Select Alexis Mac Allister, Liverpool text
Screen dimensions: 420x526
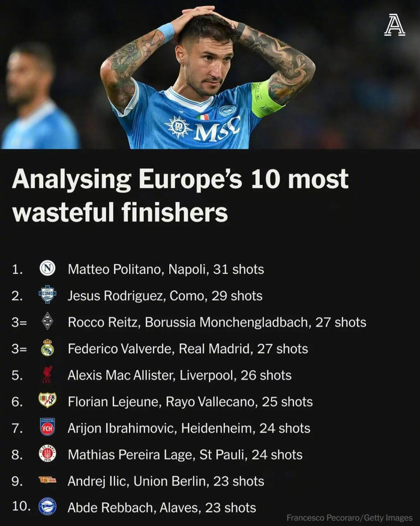tap(179, 375)
